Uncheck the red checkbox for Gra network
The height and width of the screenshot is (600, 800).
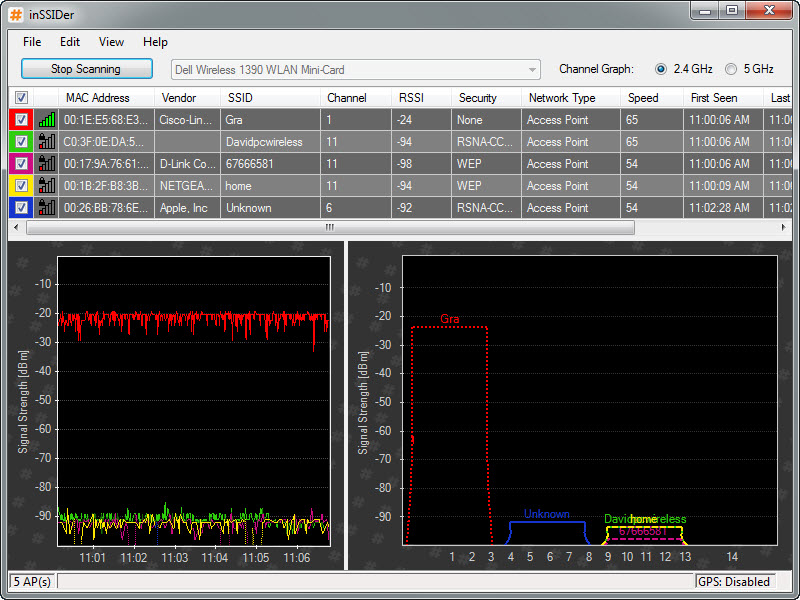(21, 120)
